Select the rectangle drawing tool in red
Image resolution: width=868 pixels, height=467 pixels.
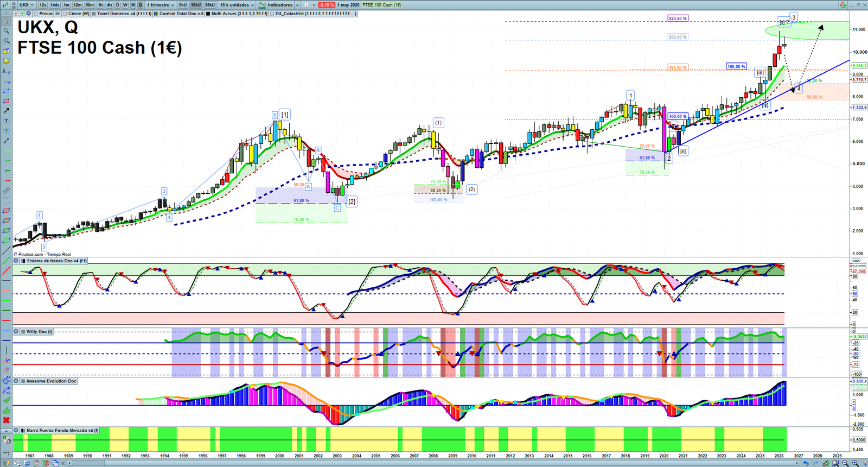[x=6, y=101]
